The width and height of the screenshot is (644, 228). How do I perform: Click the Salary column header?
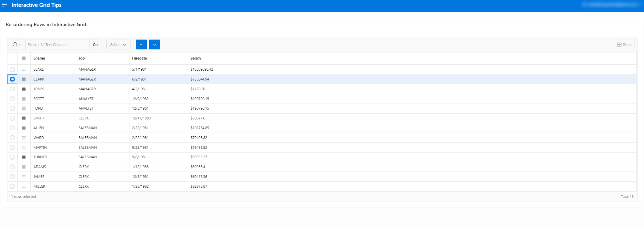(x=196, y=58)
